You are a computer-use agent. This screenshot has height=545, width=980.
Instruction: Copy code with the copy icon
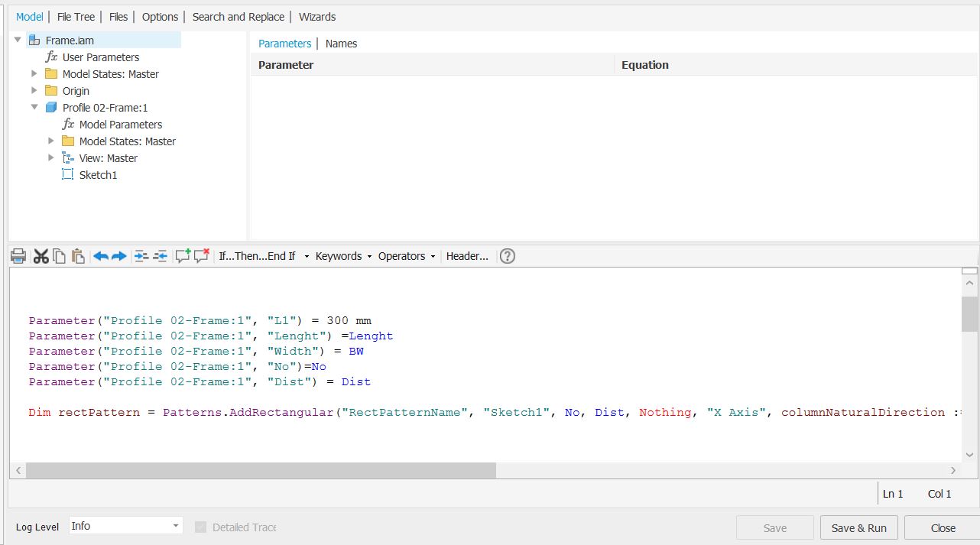tap(59, 256)
